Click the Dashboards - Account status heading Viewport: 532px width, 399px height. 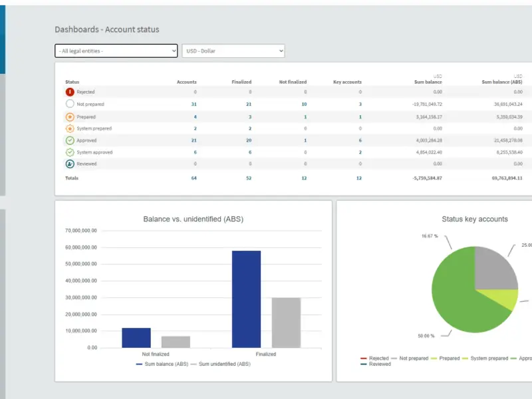click(107, 29)
